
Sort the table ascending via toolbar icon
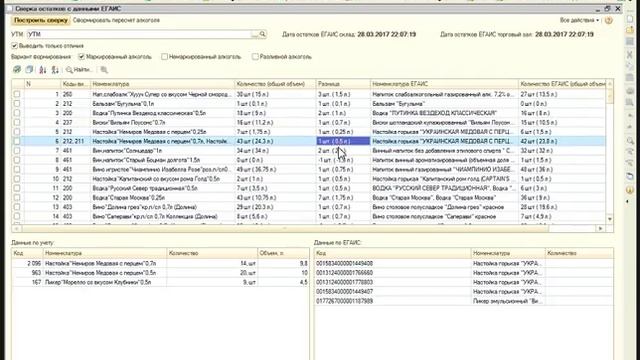coord(42,70)
